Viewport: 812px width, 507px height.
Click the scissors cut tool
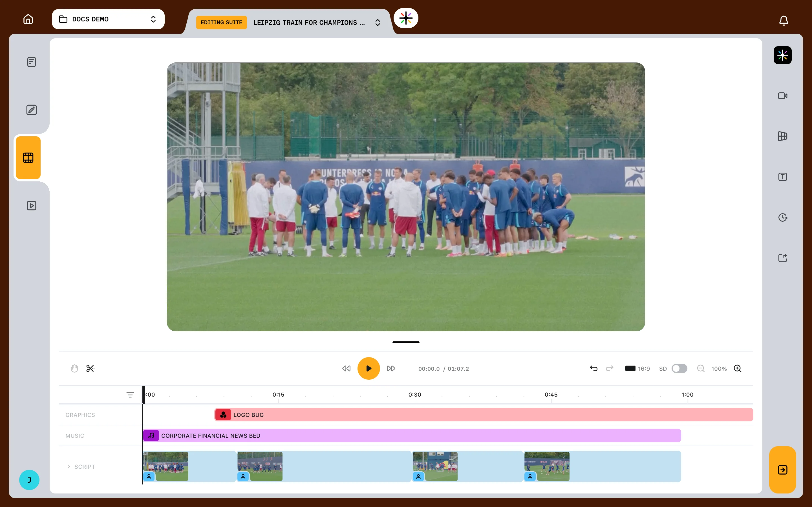point(90,368)
